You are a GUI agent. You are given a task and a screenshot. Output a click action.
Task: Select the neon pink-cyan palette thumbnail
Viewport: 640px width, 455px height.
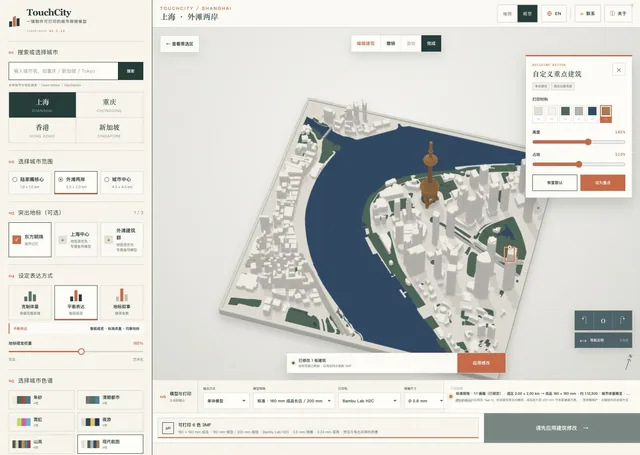pos(24,422)
